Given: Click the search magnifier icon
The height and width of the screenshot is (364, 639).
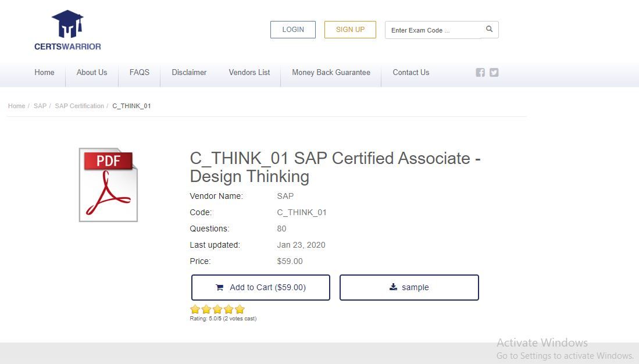Looking at the screenshot, I should pyautogui.click(x=490, y=29).
